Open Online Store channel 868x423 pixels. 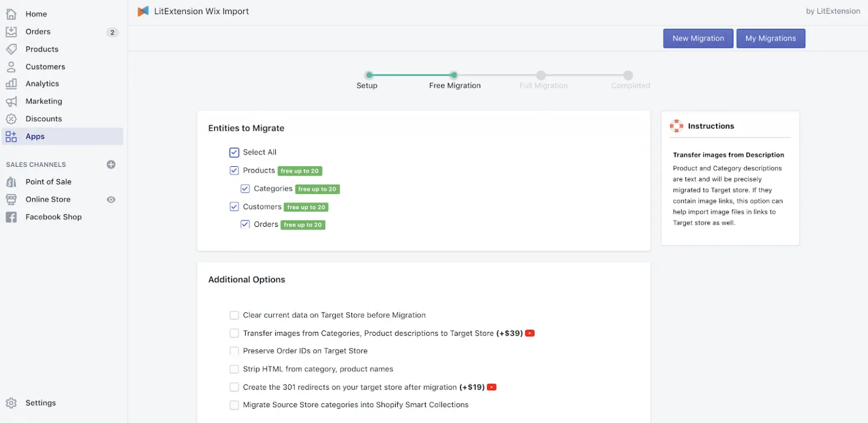click(x=48, y=200)
